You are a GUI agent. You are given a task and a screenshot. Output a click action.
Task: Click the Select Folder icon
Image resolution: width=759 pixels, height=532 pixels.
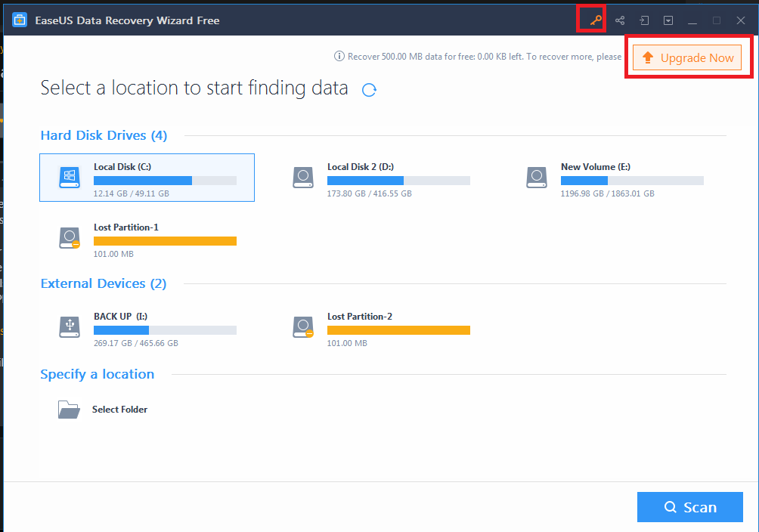[69, 410]
